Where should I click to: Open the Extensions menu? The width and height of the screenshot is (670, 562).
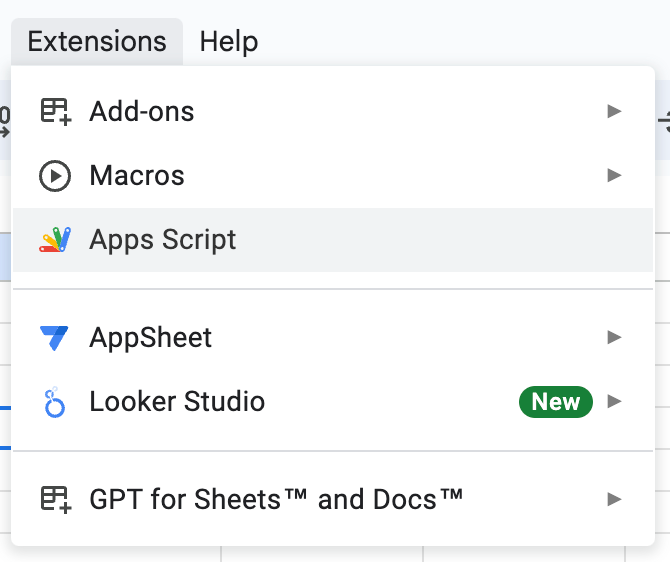(x=97, y=42)
